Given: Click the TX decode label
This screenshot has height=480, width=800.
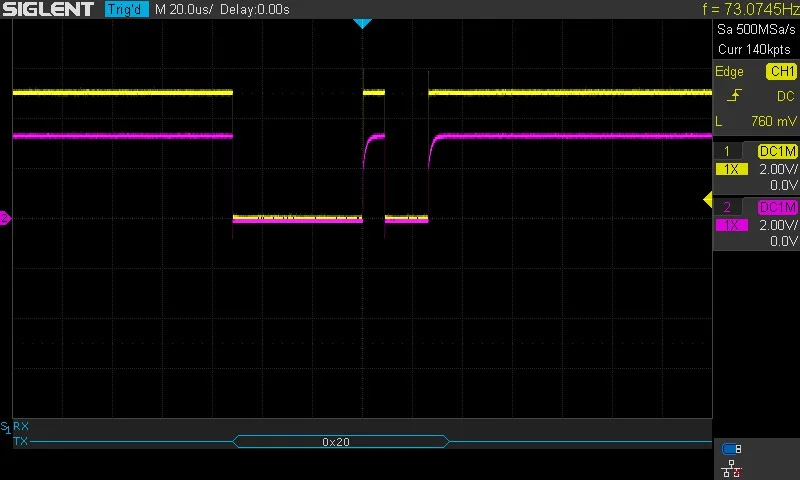Looking at the screenshot, I should [20, 441].
